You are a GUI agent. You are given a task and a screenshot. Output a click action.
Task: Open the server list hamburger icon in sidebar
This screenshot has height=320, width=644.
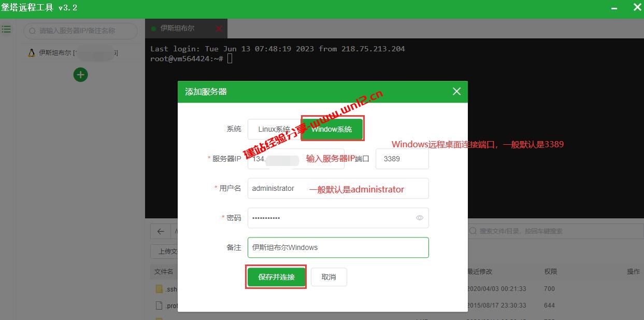point(6,29)
